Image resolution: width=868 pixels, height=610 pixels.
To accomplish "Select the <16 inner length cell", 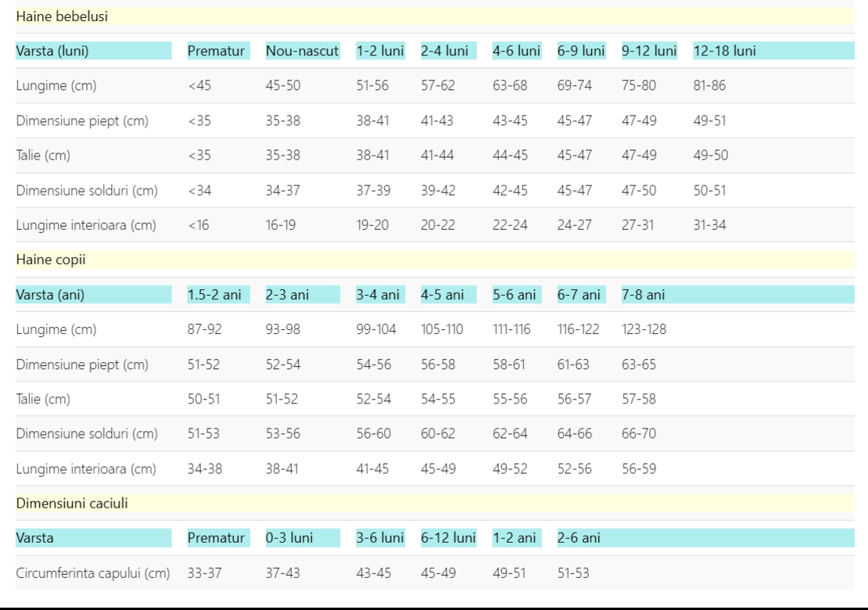I will point(199,225).
